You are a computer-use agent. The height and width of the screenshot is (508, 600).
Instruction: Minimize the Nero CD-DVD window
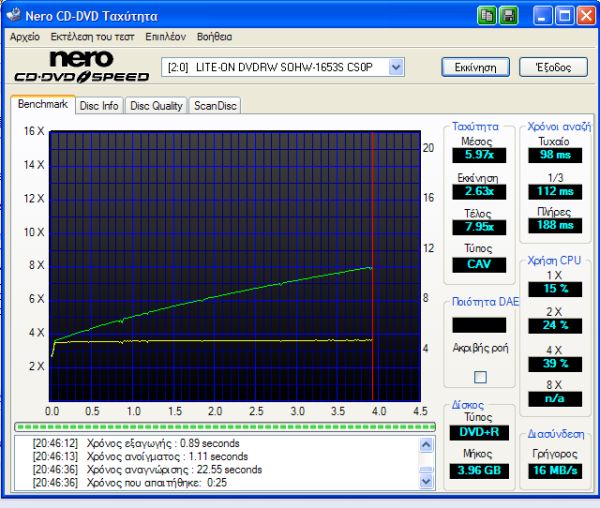click(x=542, y=16)
